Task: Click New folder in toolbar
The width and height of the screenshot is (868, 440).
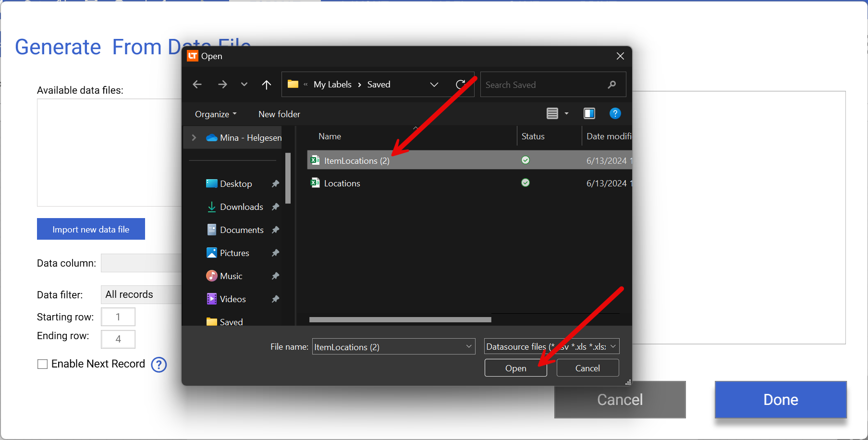Action: [x=279, y=114]
